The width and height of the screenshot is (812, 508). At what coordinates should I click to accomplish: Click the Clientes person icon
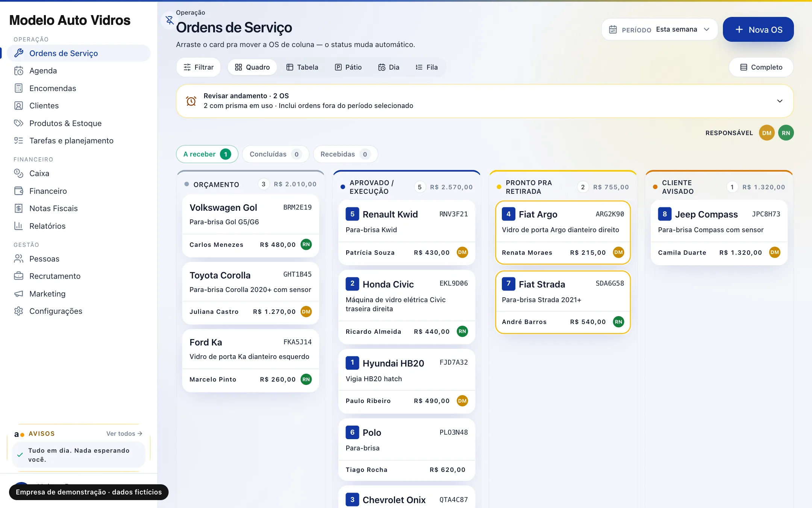(18, 106)
